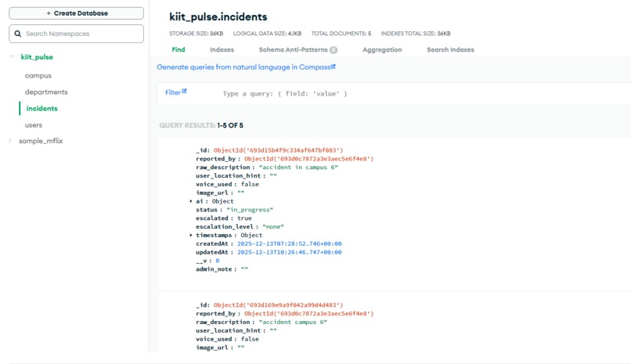Viewport: 631px width, 364px height.
Task: Expand the timestamps Object in first document
Action: click(x=191, y=235)
